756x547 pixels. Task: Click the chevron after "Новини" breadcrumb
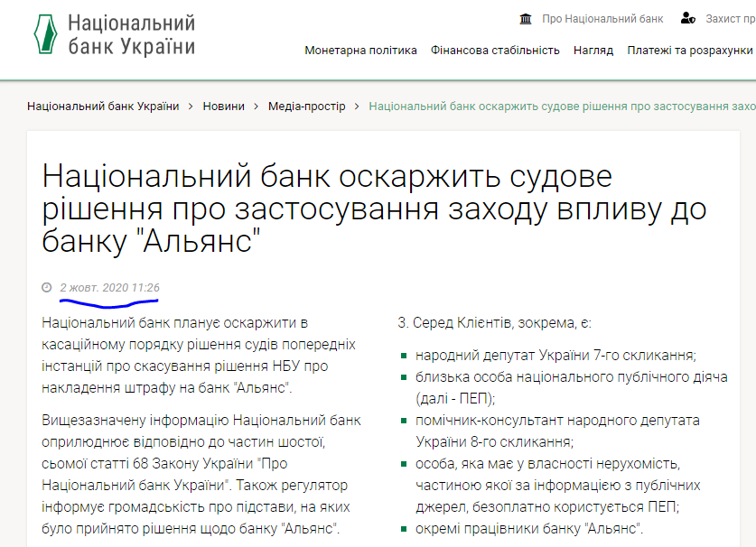click(x=256, y=107)
